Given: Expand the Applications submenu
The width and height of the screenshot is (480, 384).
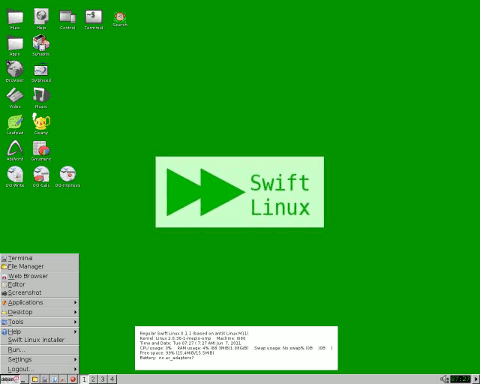Looking at the screenshot, I should 39,303.
